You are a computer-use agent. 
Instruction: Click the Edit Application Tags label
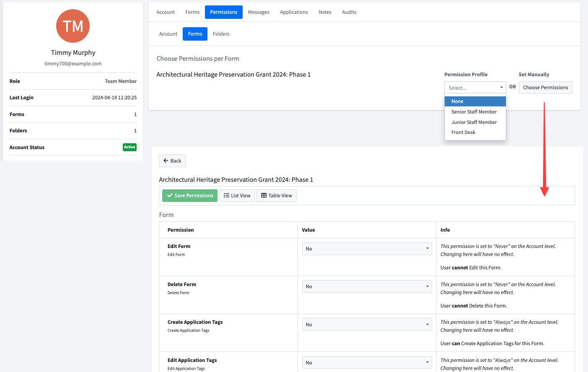pyautogui.click(x=192, y=360)
